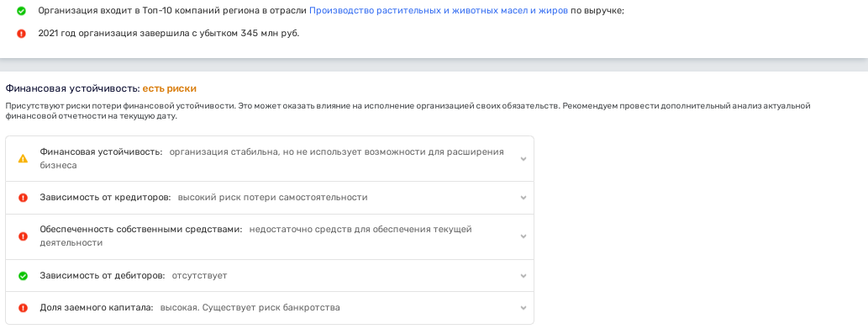Open the Производство растительных и животных масел и жиров link
This screenshot has width=868, height=329.
point(439,11)
